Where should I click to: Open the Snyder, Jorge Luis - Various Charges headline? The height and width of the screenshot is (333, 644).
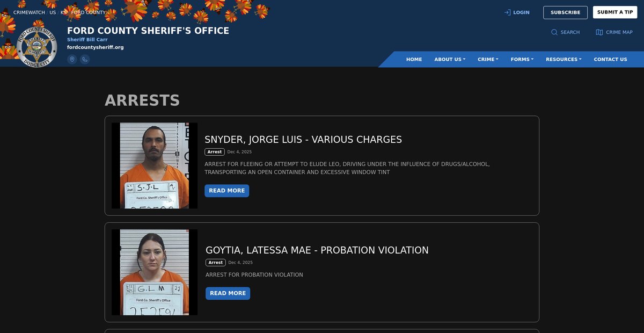click(x=303, y=140)
